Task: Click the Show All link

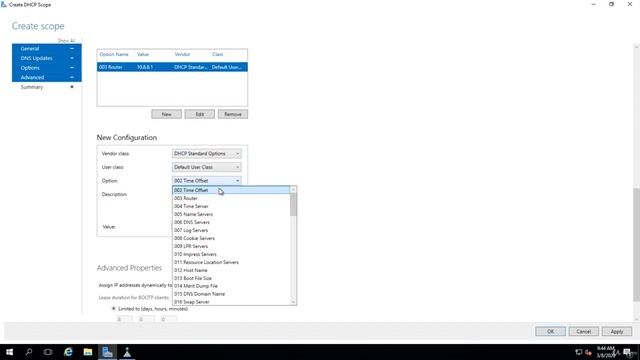Action: point(66,41)
